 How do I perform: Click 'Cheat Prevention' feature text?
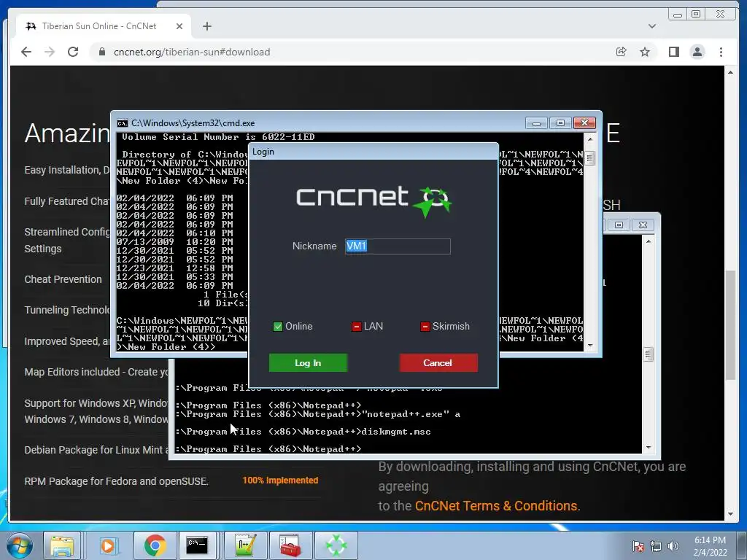63,279
